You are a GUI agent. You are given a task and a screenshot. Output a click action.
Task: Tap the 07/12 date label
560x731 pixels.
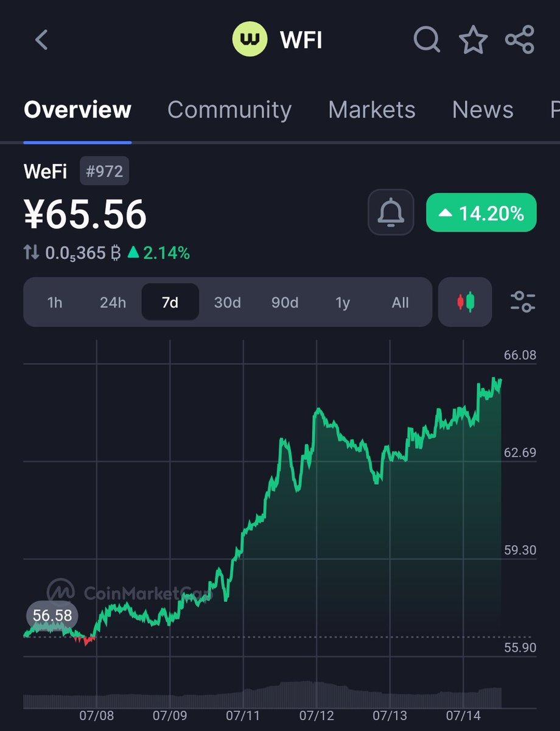pos(317,716)
